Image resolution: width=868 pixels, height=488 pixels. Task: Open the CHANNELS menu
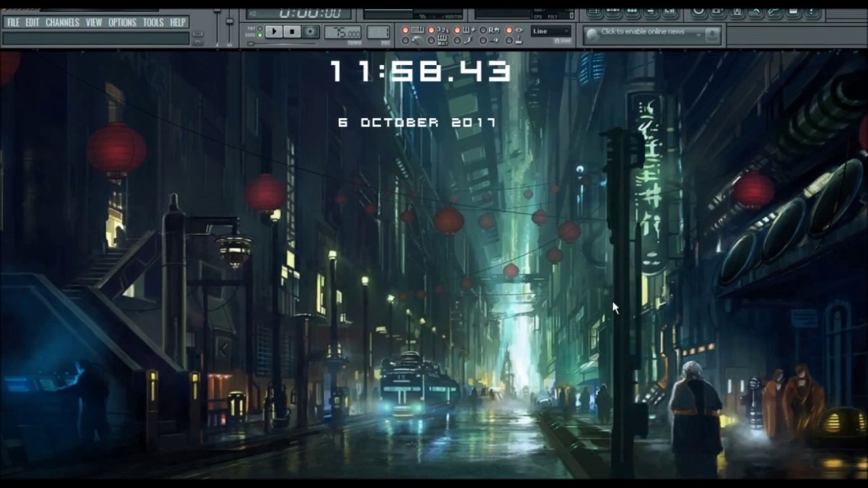[62, 22]
